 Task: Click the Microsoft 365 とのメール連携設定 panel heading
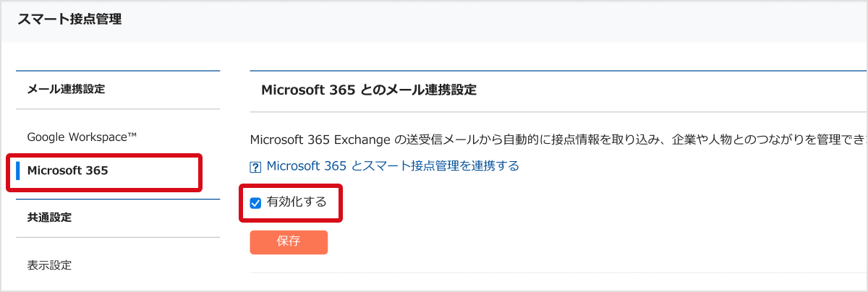[368, 90]
